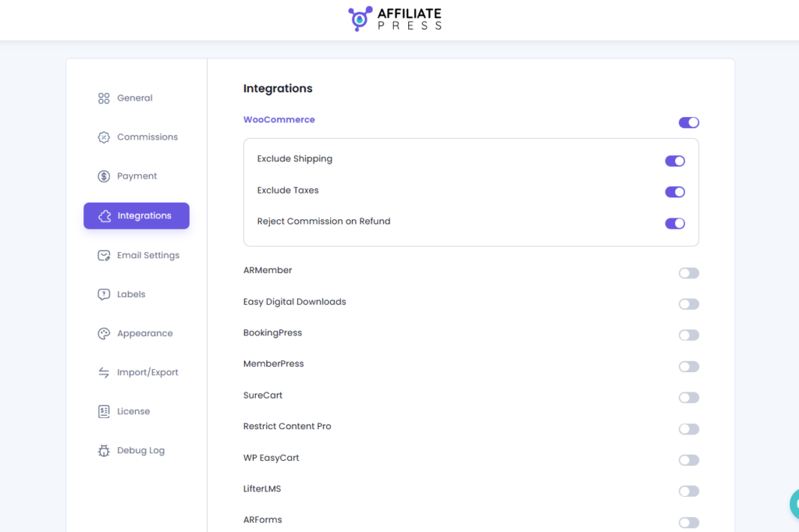Click the General grid icon in sidebar

tap(104, 98)
